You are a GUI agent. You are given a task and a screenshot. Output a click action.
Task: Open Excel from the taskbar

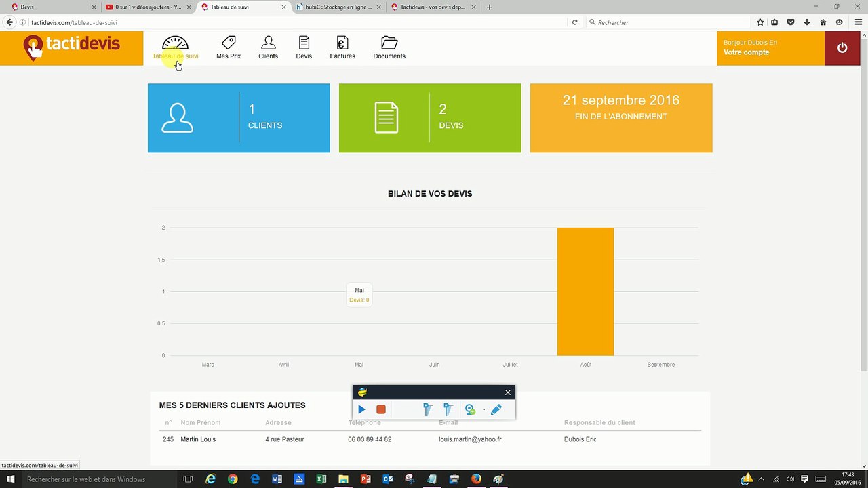tap(321, 479)
